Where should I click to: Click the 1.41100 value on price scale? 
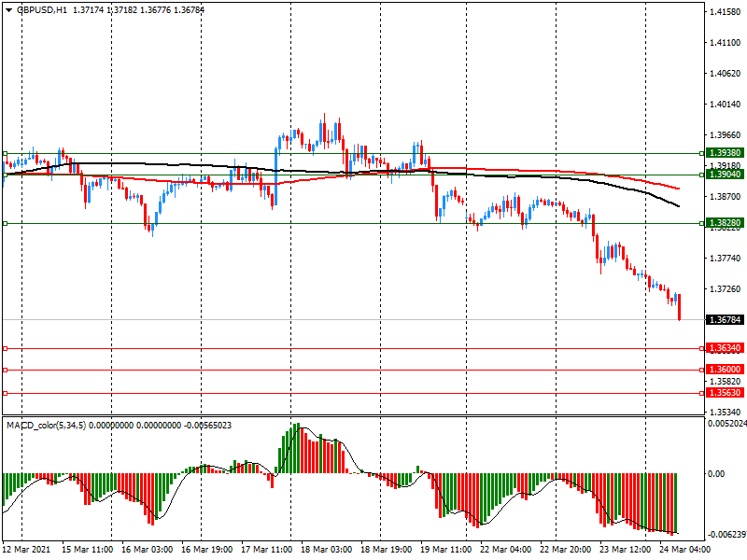725,43
